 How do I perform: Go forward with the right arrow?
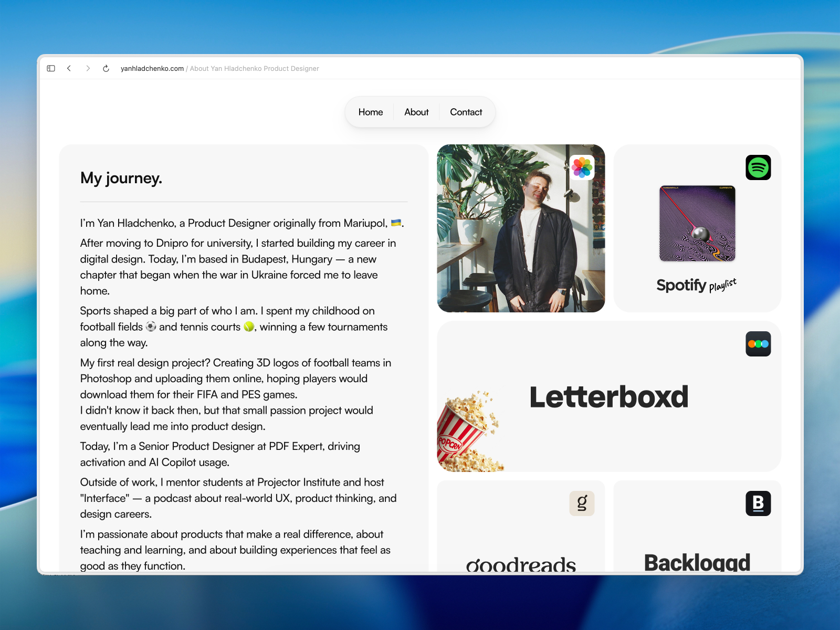(x=88, y=68)
